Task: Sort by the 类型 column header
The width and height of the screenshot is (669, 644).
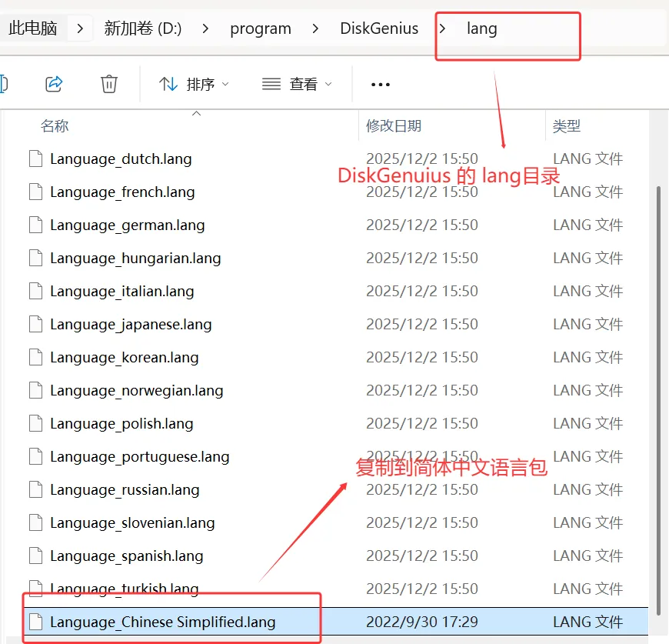Action: (x=567, y=126)
